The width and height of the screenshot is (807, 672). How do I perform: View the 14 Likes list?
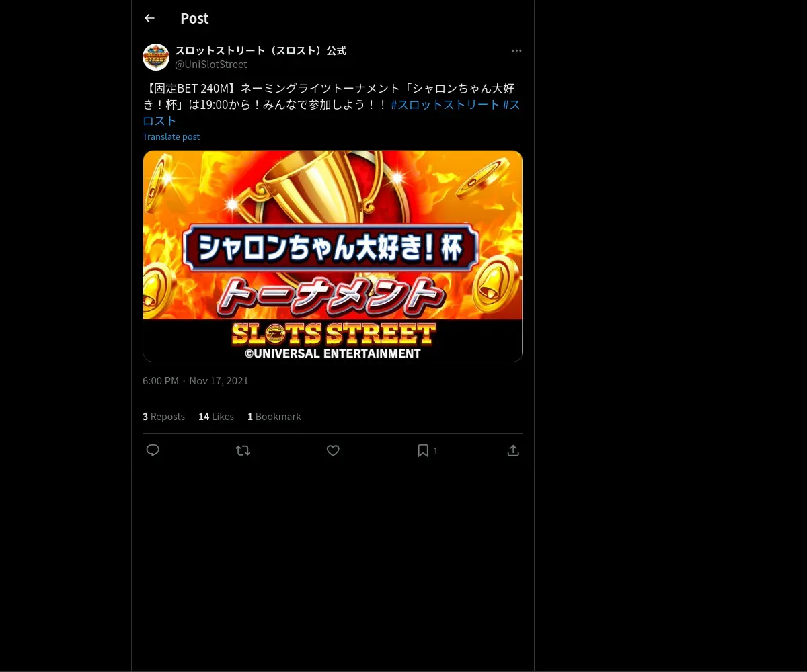pyautogui.click(x=216, y=417)
